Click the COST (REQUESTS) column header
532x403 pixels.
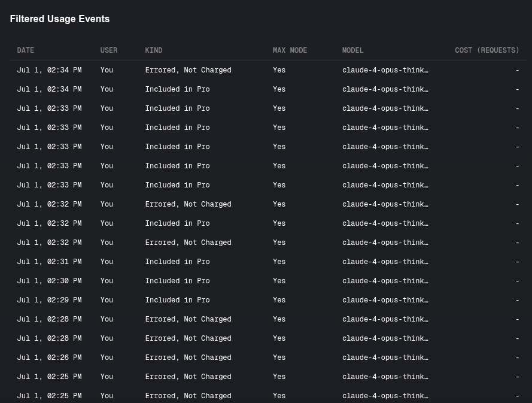coord(487,50)
